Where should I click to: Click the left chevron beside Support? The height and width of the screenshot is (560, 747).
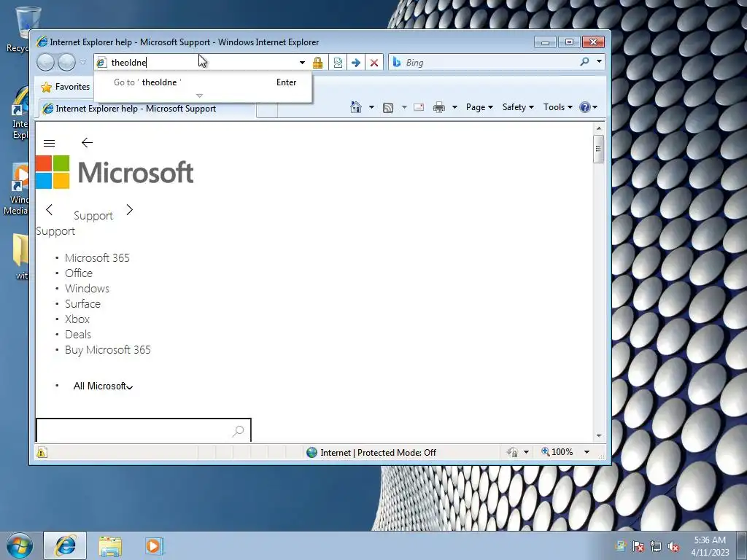coord(49,209)
